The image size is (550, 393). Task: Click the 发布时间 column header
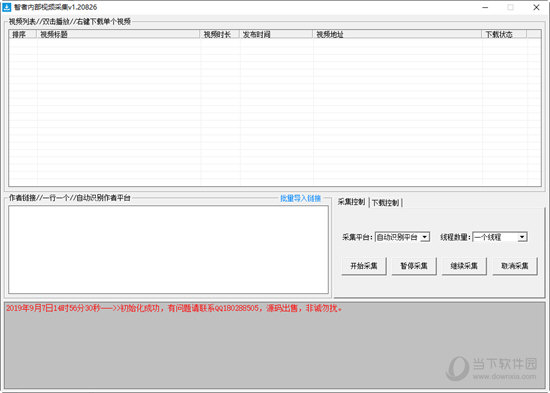tap(276, 34)
